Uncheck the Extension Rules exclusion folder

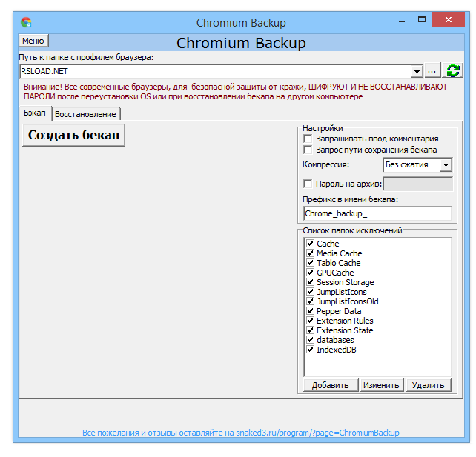point(310,321)
